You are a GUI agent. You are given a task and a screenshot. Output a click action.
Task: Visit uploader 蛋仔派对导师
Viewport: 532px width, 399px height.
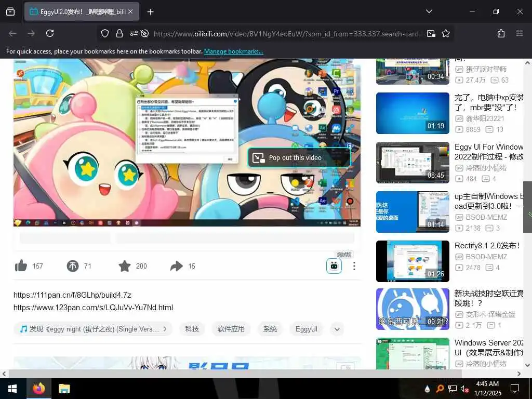(x=486, y=69)
